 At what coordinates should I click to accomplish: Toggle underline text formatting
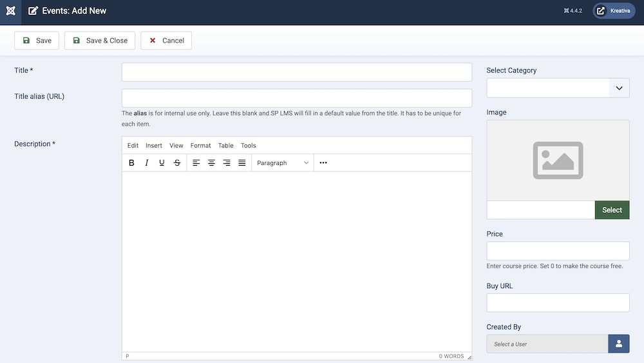(162, 163)
